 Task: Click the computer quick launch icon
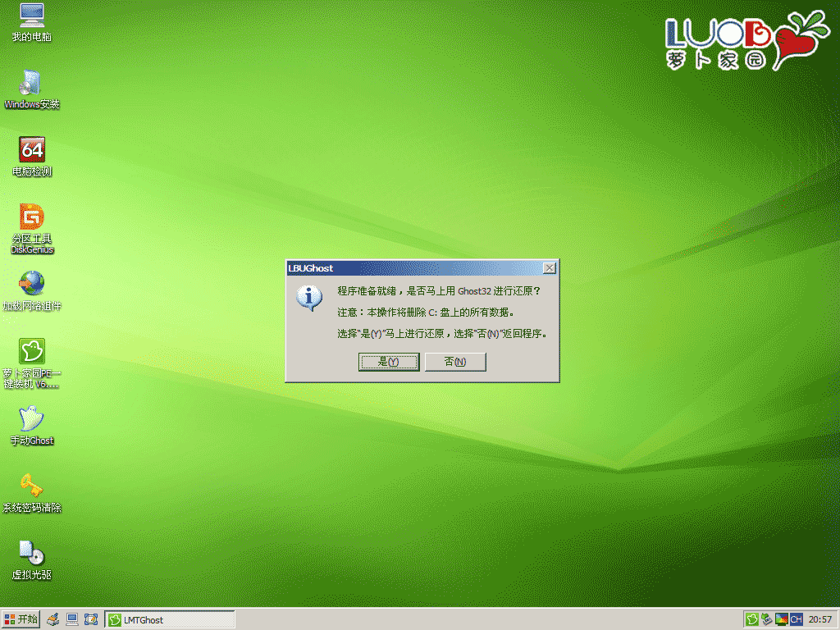click(x=72, y=619)
